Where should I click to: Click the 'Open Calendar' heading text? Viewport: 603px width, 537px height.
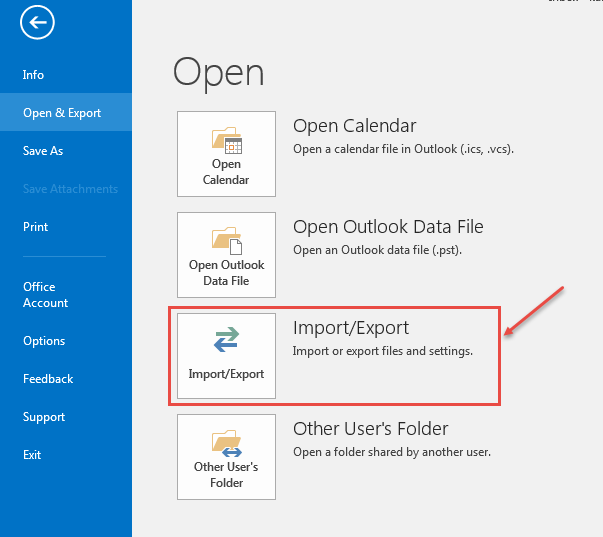click(x=355, y=126)
